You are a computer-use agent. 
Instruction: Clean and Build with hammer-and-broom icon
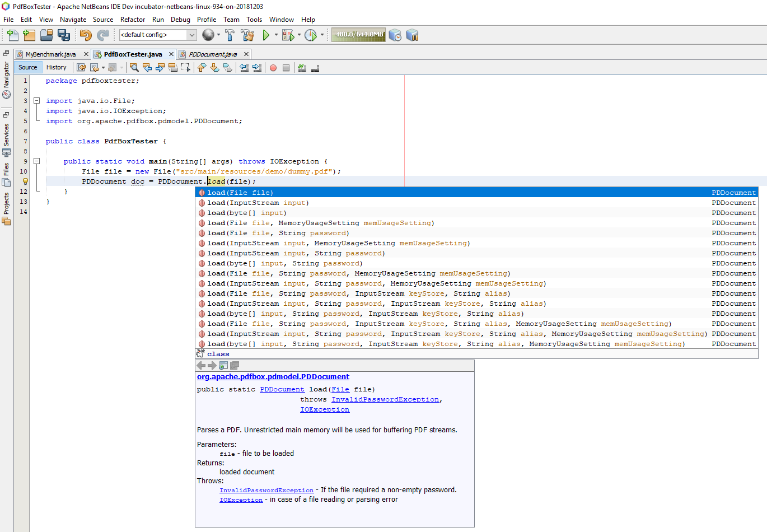[x=247, y=35]
